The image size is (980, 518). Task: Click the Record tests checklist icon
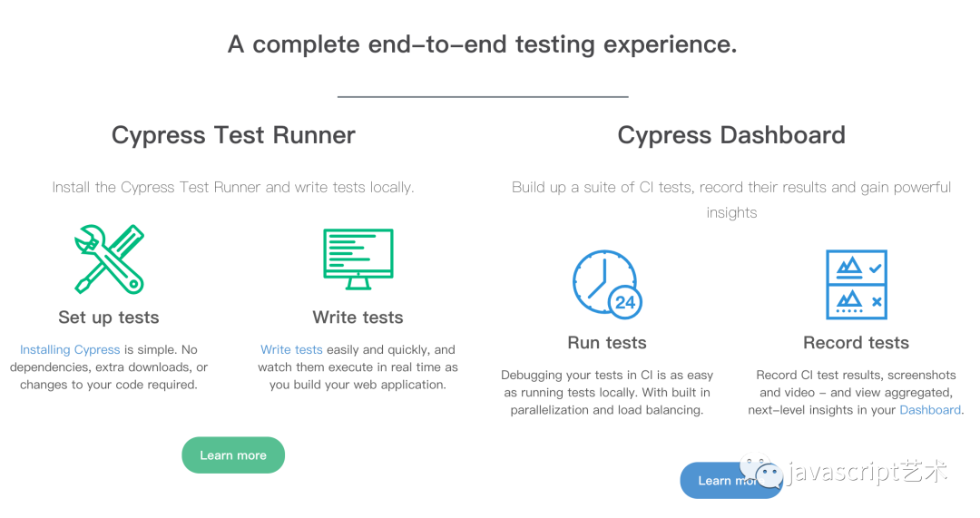point(856,284)
